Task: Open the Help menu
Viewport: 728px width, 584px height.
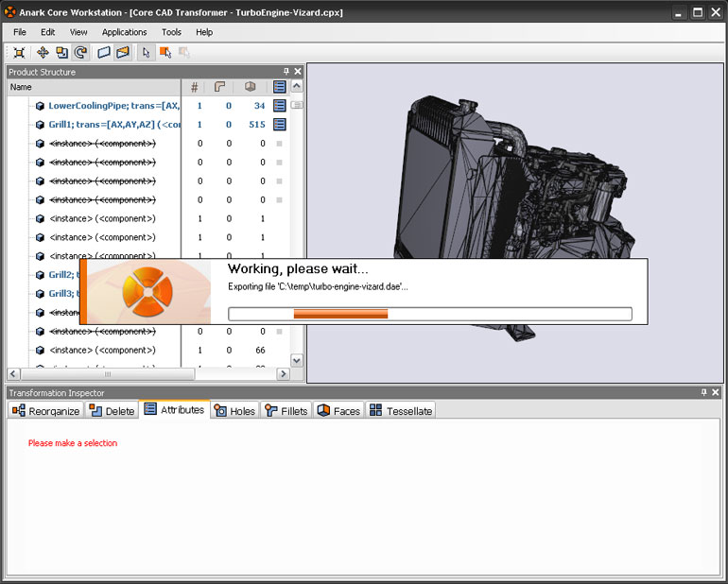Action: click(204, 32)
